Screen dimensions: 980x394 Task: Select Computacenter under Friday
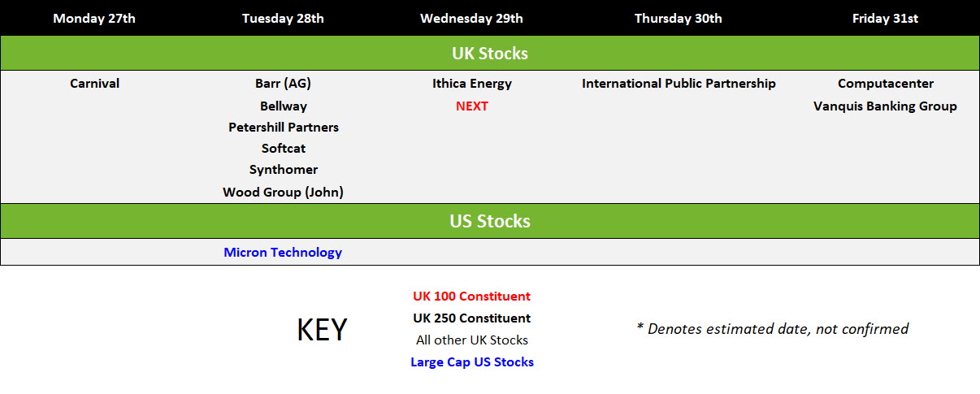[886, 83]
